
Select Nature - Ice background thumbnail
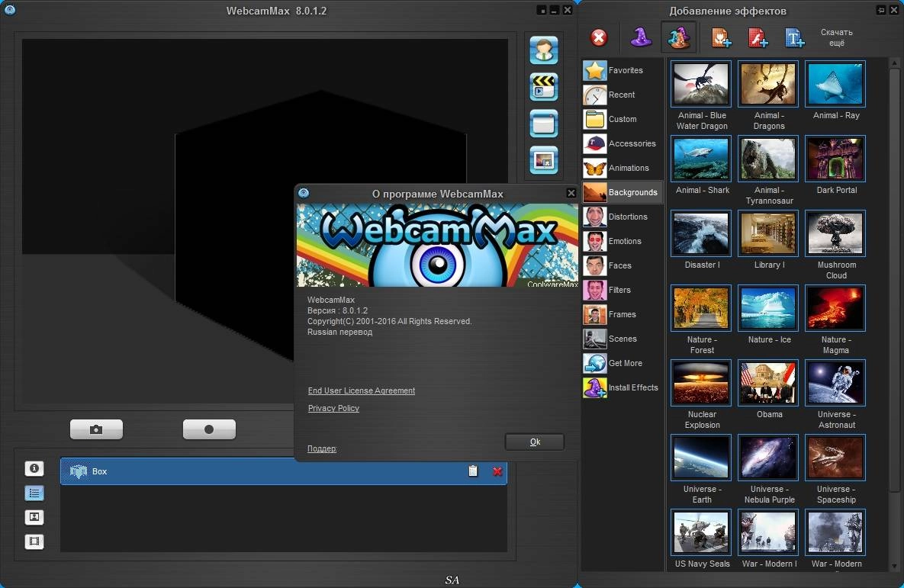point(768,308)
